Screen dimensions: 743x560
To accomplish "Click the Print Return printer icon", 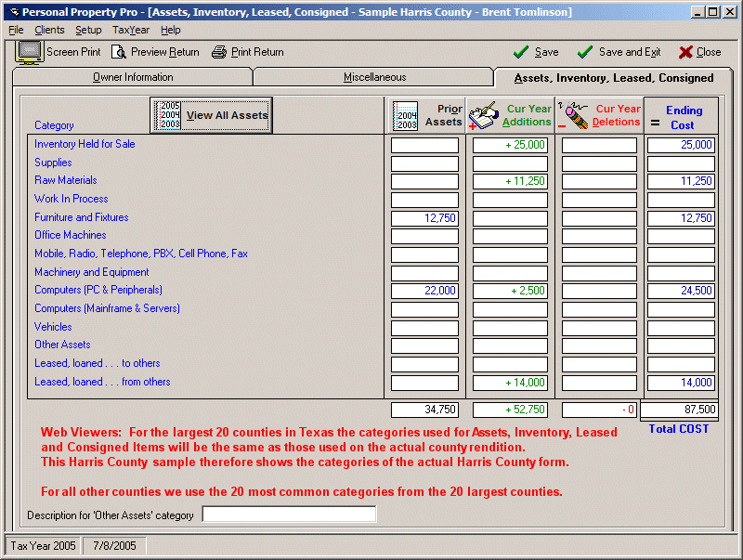I will tap(219, 52).
